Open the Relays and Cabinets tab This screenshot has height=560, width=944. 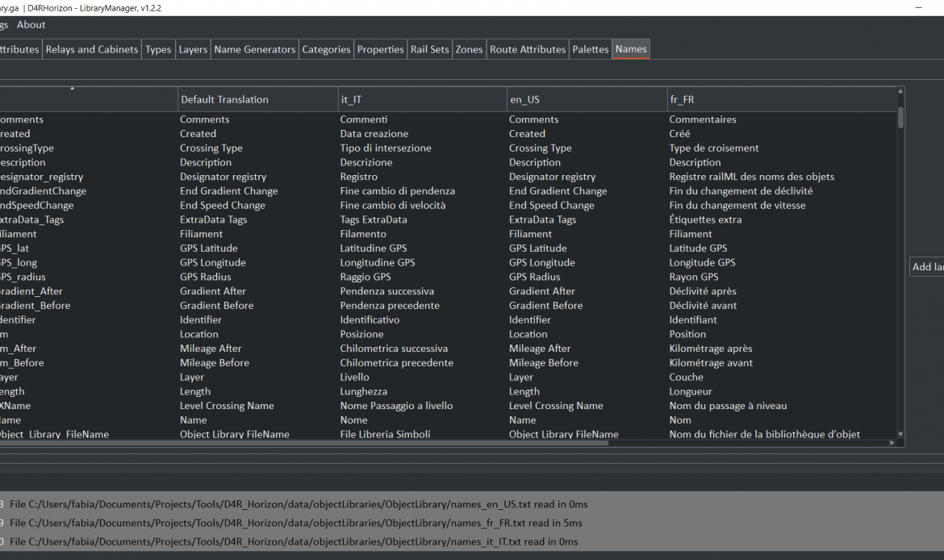(x=91, y=49)
